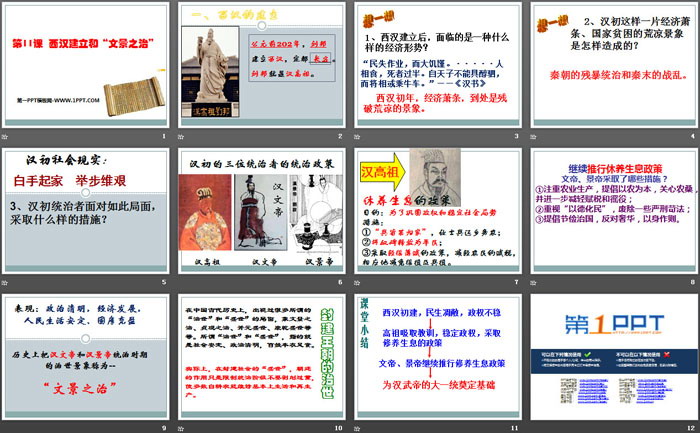The height and width of the screenshot is (433, 700).
Task: Select slide 9 ending with 文景之治
Action: (86, 357)
